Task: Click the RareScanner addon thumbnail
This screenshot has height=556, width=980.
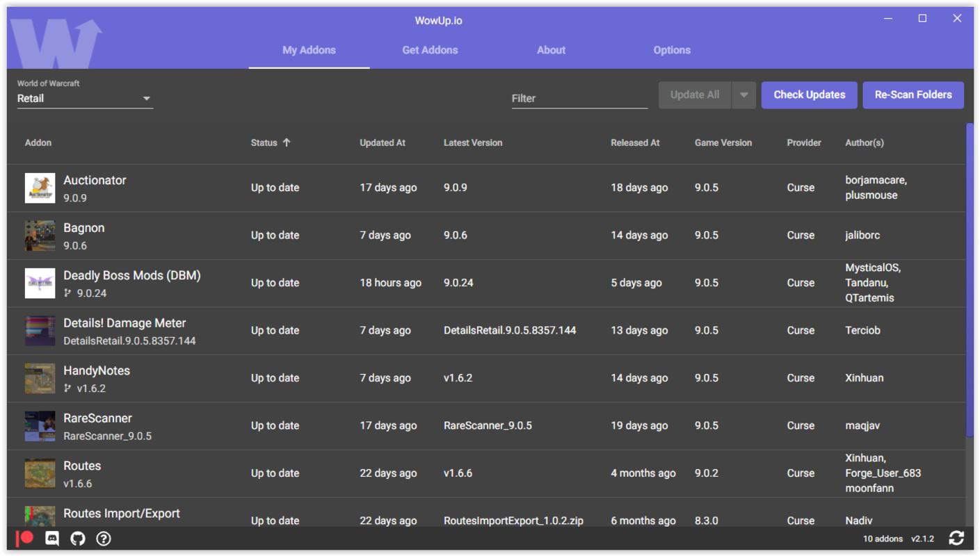Action: pos(40,426)
